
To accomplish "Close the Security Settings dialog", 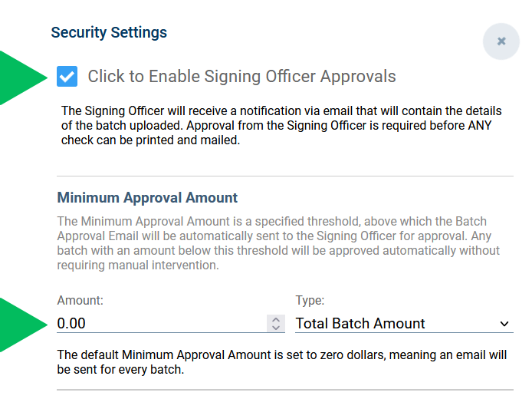I will [501, 41].
